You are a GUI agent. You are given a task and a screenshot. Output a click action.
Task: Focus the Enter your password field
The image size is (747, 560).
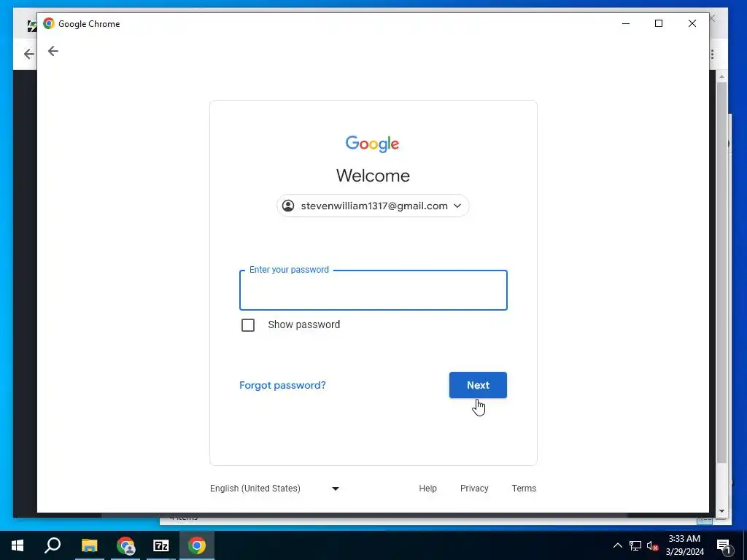coord(373,290)
